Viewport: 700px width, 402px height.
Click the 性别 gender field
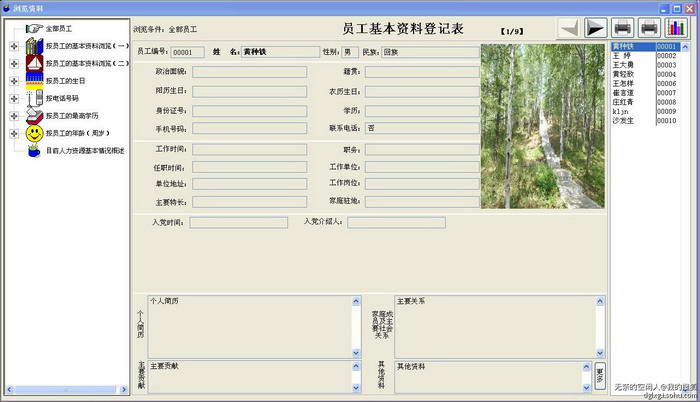pyautogui.click(x=350, y=52)
